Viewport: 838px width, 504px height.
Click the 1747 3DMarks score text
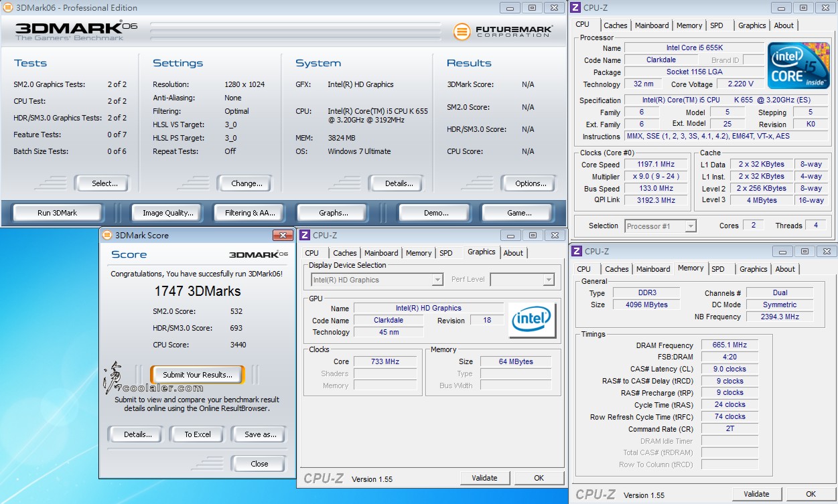[x=198, y=291]
